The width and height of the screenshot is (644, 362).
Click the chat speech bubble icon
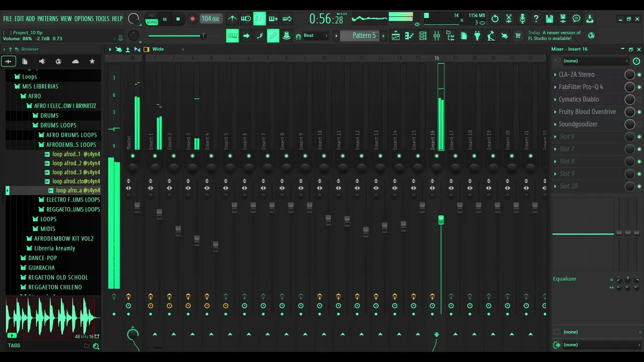pos(577,19)
